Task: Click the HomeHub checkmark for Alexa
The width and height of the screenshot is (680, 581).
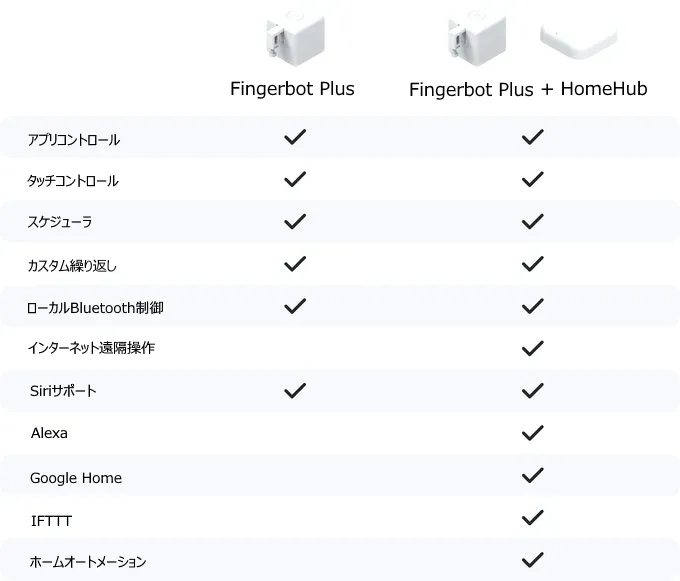Action: [x=533, y=433]
